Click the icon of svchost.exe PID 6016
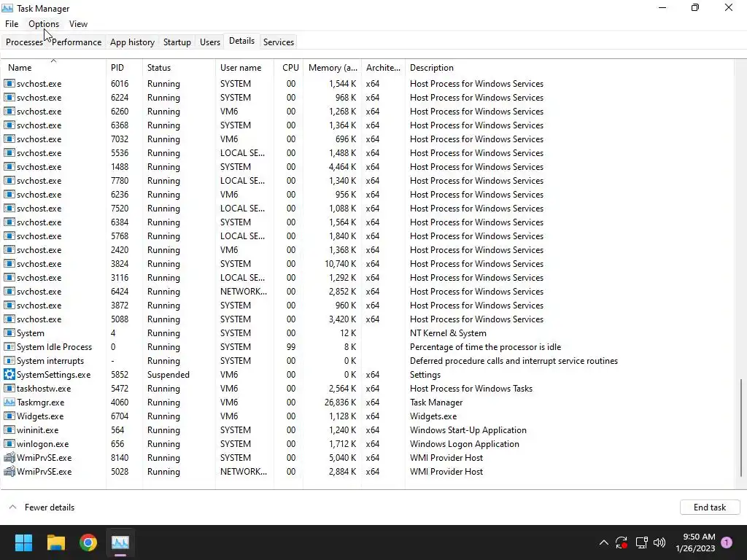Viewport: 747px width, 560px height. pyautogui.click(x=9, y=83)
